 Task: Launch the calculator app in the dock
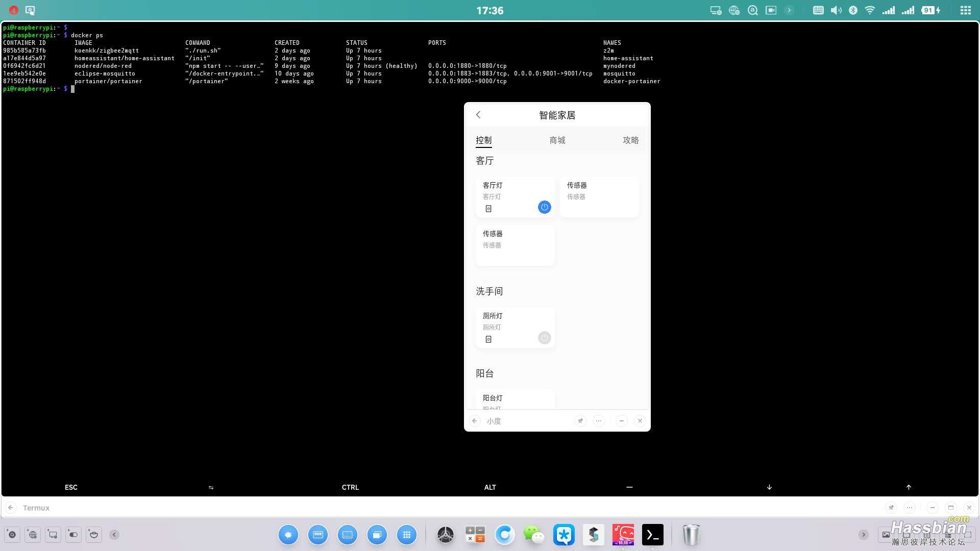pos(475,535)
